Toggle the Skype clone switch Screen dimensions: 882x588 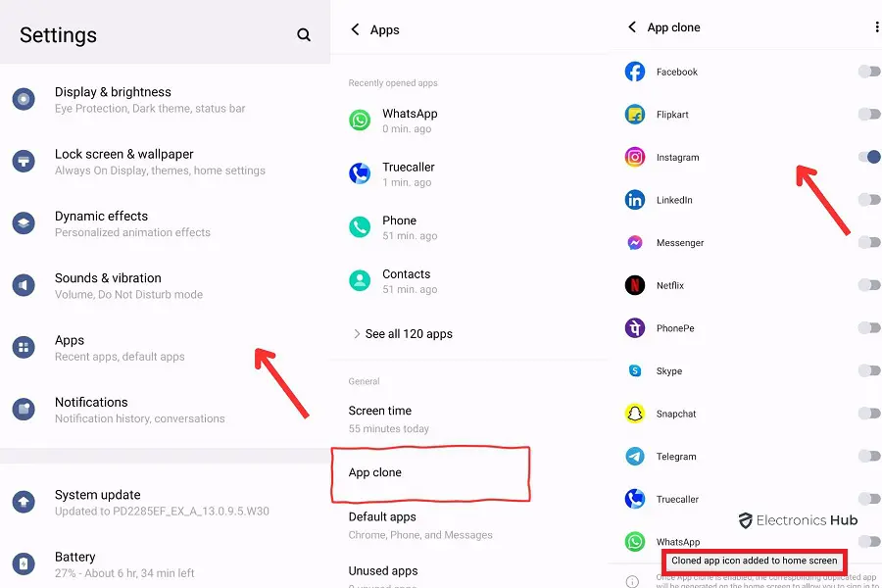coord(868,370)
